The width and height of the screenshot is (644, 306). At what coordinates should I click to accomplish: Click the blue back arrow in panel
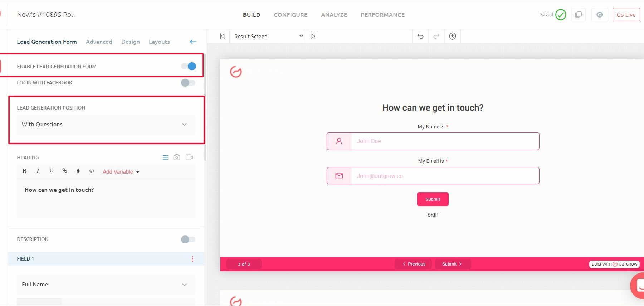tap(193, 42)
